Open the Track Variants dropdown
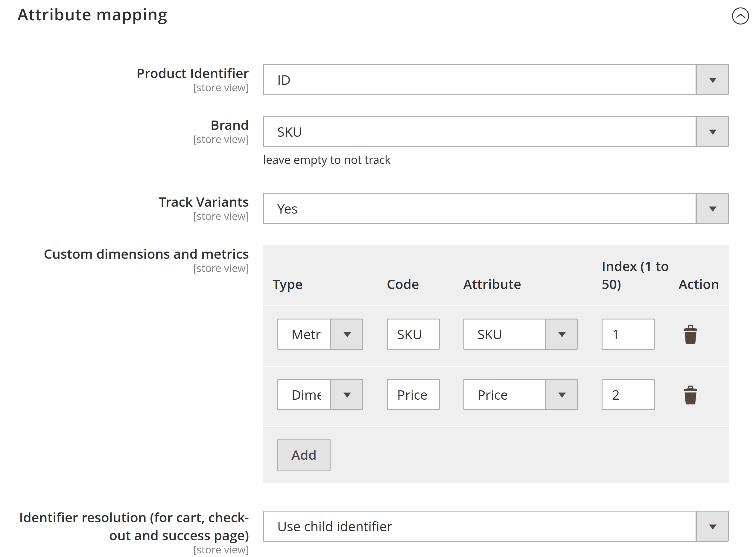Screen dimensions: 756x557 pos(495,209)
